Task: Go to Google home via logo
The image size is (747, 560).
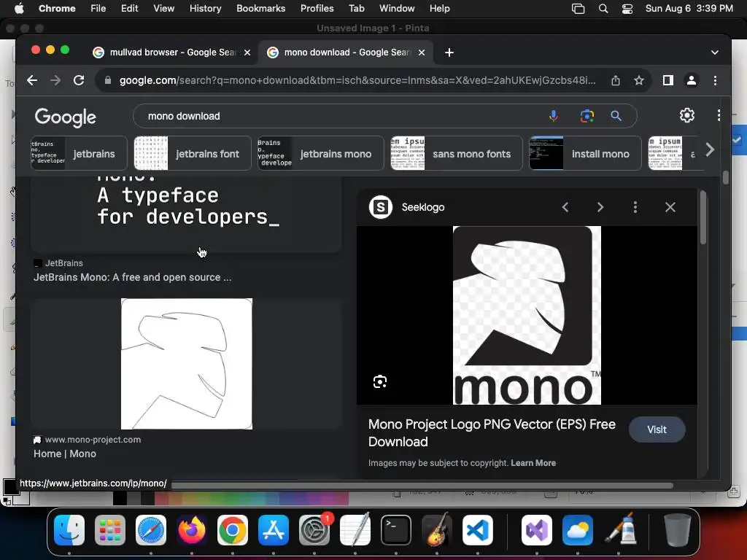Action: (65, 117)
